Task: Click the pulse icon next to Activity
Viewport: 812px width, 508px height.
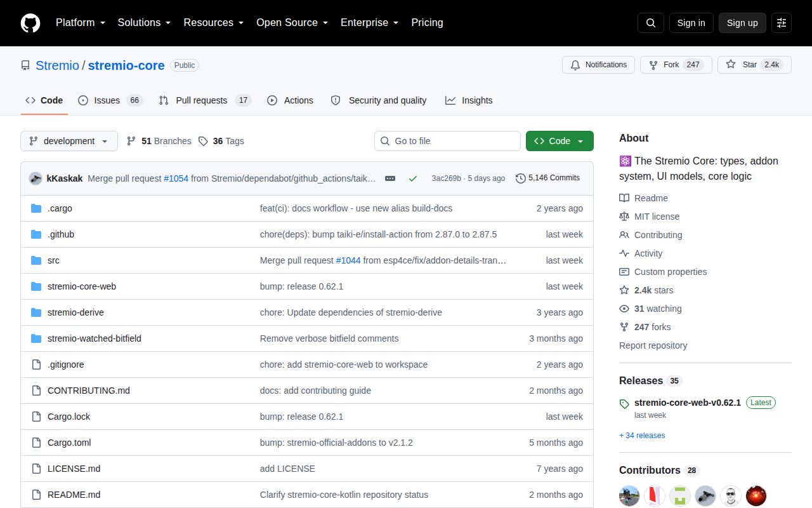Action: [x=624, y=253]
